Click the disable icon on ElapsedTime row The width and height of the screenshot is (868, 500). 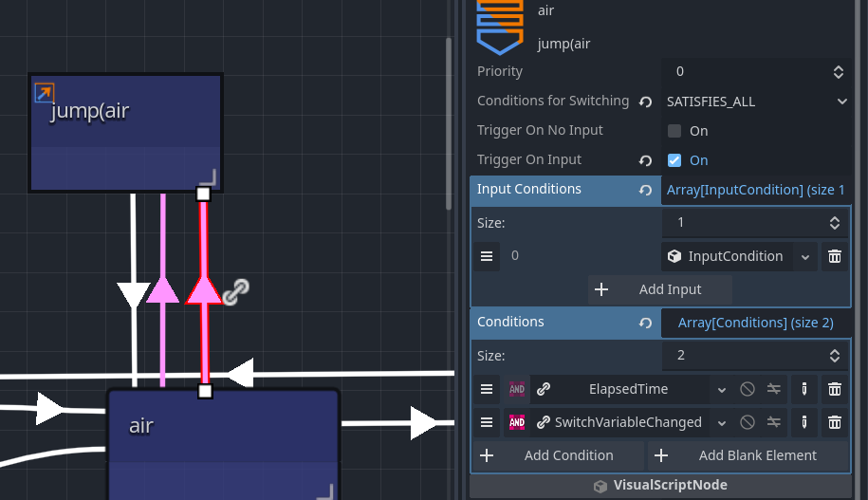tap(748, 389)
